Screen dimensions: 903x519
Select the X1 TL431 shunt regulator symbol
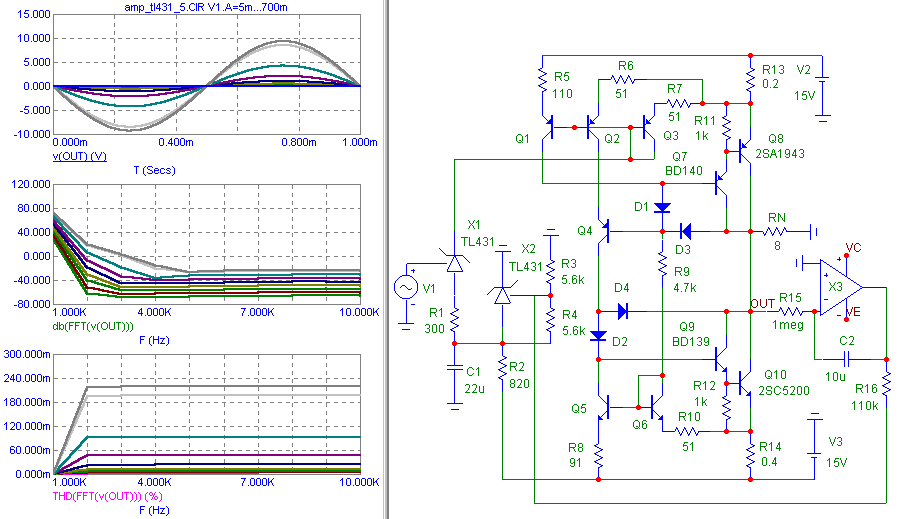click(x=455, y=263)
